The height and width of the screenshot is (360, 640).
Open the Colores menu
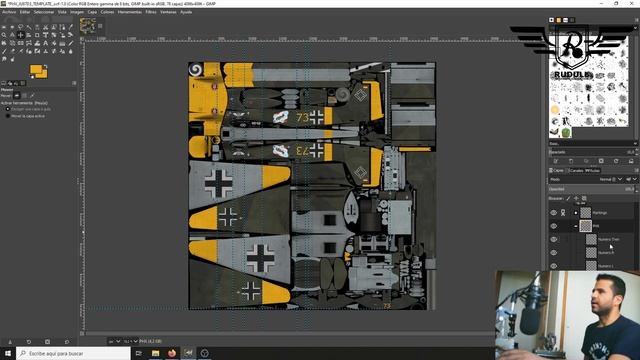pos(107,12)
